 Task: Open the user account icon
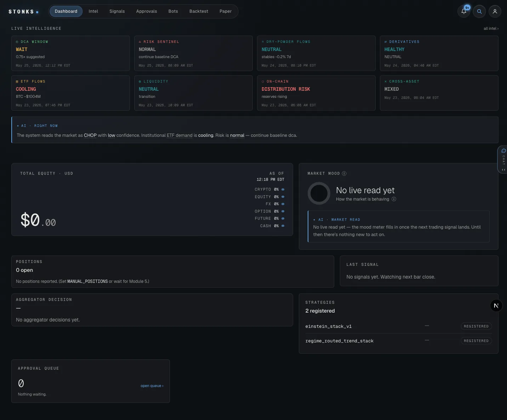495,11
